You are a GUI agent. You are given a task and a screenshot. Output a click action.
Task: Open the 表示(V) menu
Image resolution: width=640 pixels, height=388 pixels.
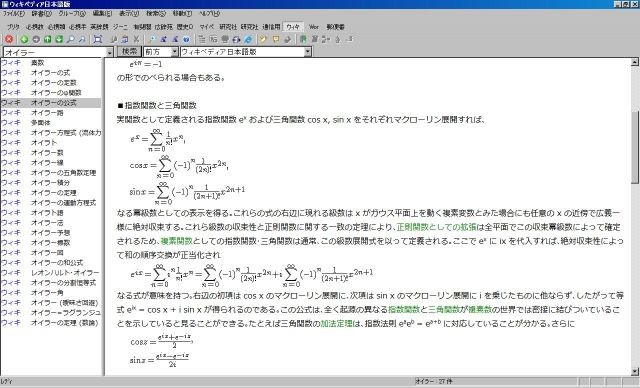coord(129,13)
